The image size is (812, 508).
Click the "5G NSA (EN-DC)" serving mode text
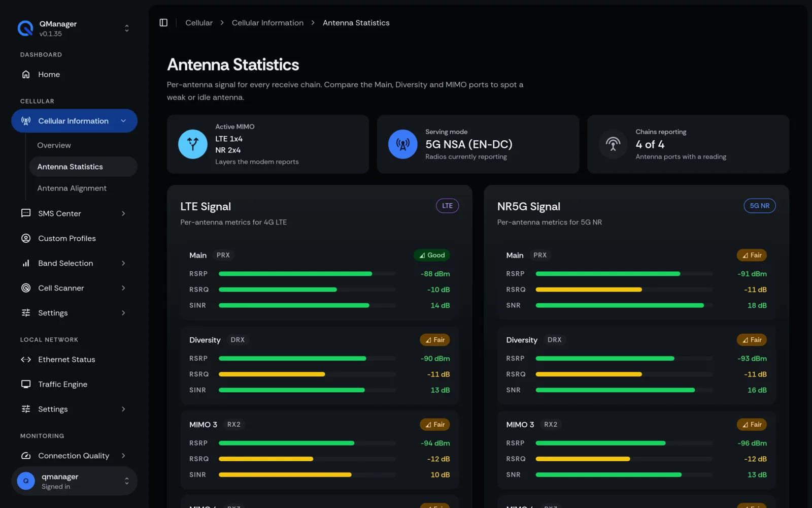pyautogui.click(x=469, y=144)
